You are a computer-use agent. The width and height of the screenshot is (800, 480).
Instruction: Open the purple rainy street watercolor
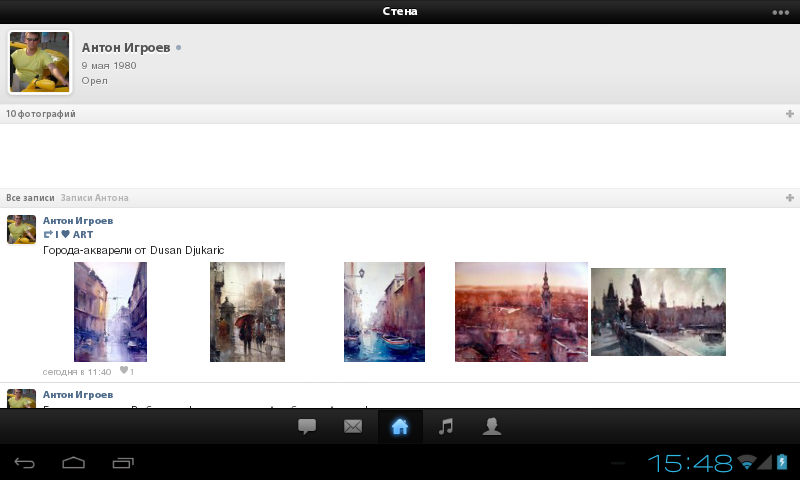point(110,312)
